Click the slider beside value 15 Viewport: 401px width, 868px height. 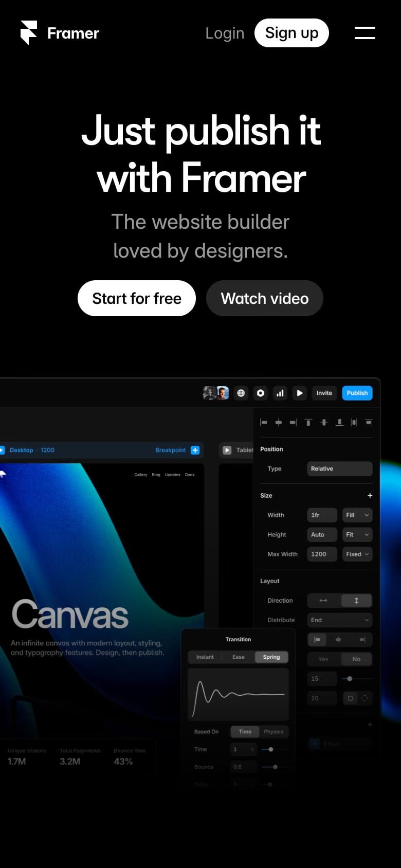point(357,679)
